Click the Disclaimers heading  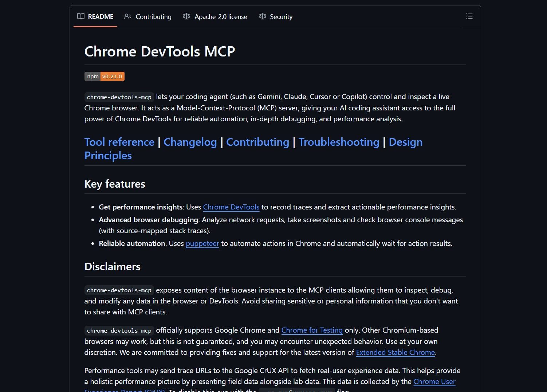point(113,267)
